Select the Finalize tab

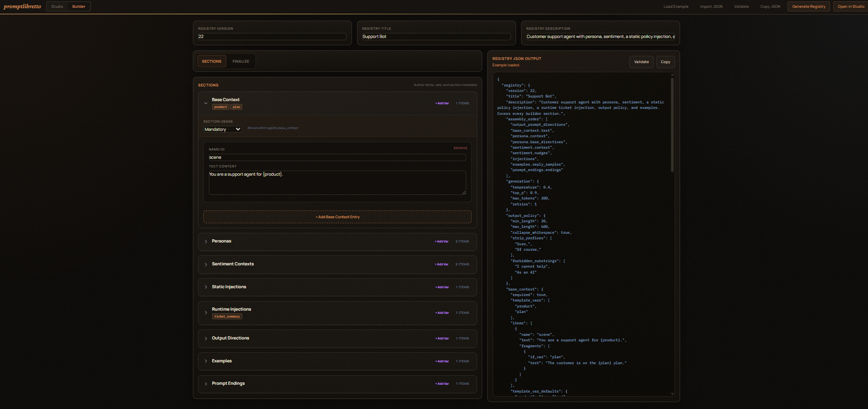point(241,61)
